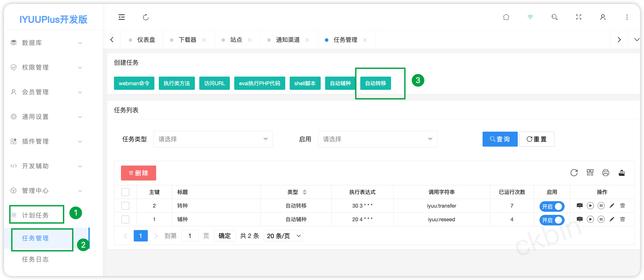Click the edit pencil icon for 辅种 task
The height and width of the screenshot is (280, 644).
tap(612, 219)
